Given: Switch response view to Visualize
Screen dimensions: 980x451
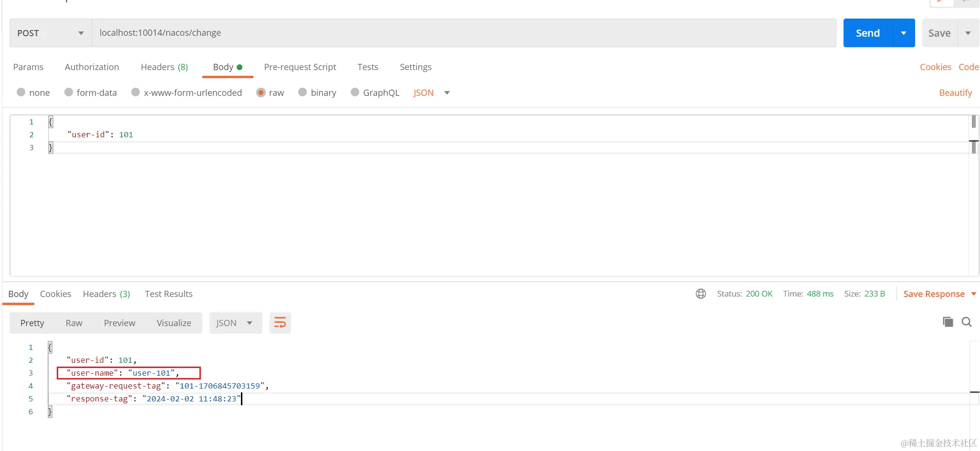Looking at the screenshot, I should click(x=174, y=323).
